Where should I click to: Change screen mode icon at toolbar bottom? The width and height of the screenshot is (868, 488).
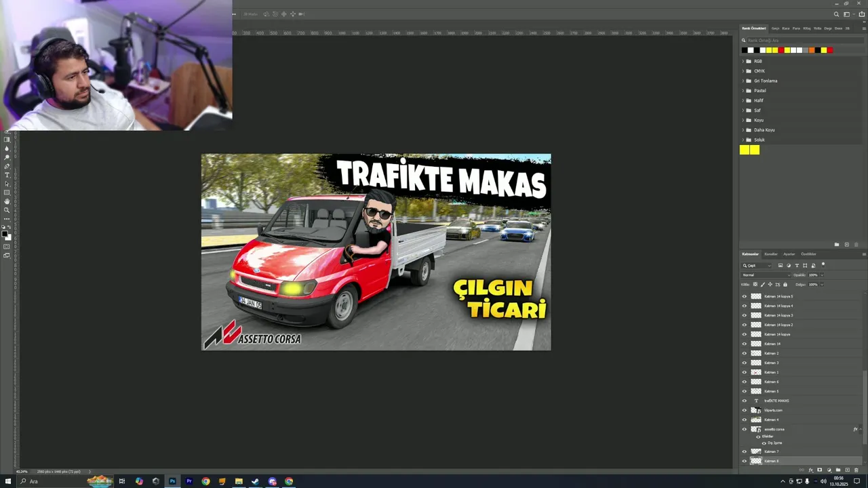click(x=7, y=256)
